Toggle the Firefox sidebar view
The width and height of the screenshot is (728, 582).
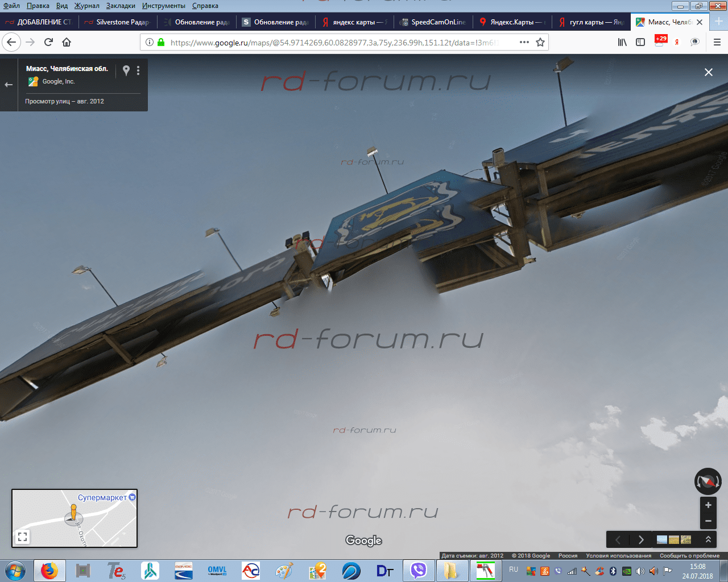click(x=640, y=42)
